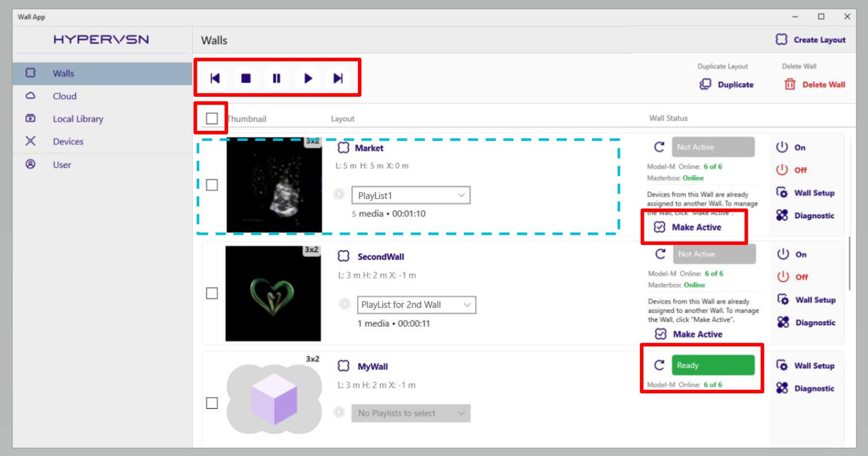The width and height of the screenshot is (868, 456).
Task: Check the select-all checkbox above Thumbnail column
Action: (212, 118)
